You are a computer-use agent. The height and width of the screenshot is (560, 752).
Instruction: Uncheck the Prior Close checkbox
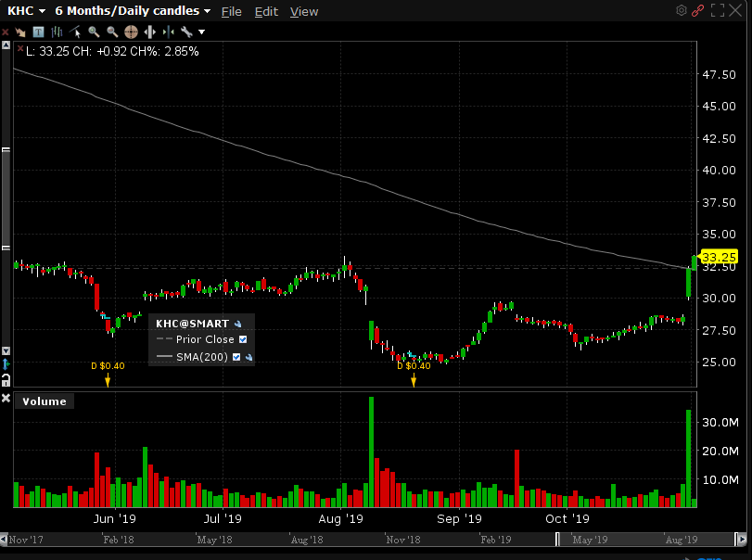click(x=243, y=340)
